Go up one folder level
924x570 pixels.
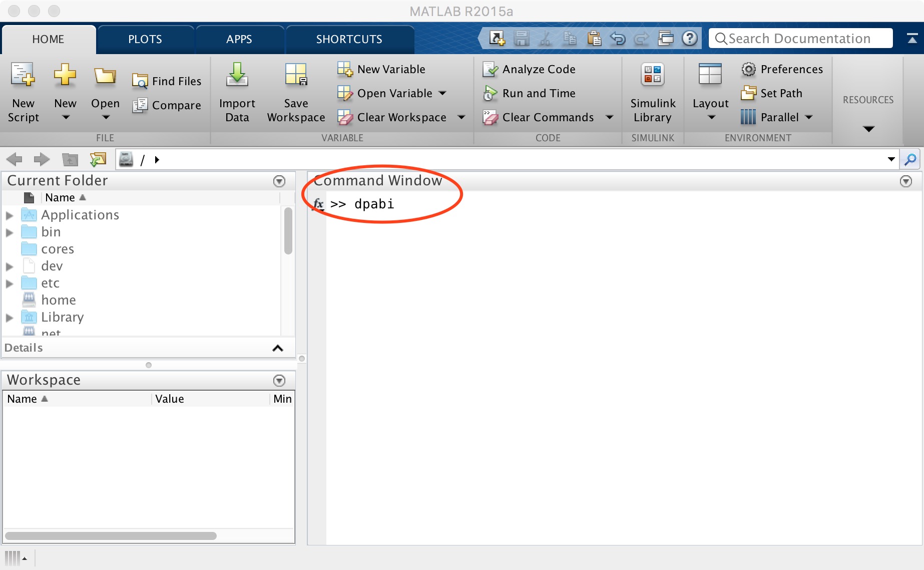(70, 160)
